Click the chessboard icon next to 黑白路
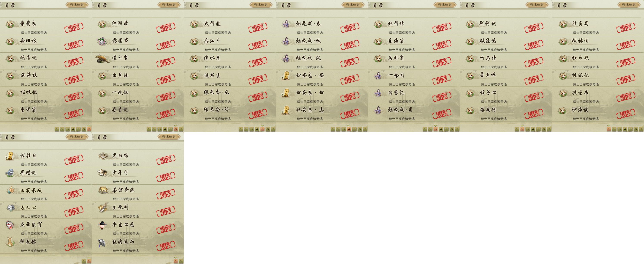This screenshot has height=264, width=644. coord(103,156)
